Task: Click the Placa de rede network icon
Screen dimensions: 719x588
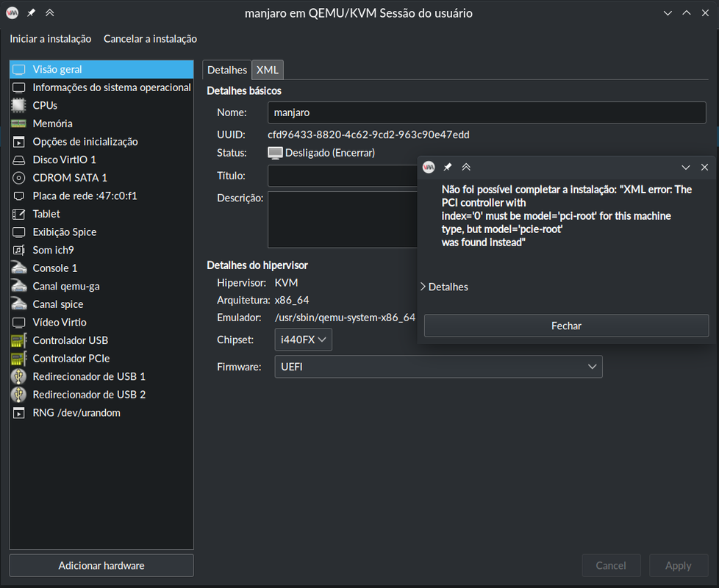Action: point(19,196)
